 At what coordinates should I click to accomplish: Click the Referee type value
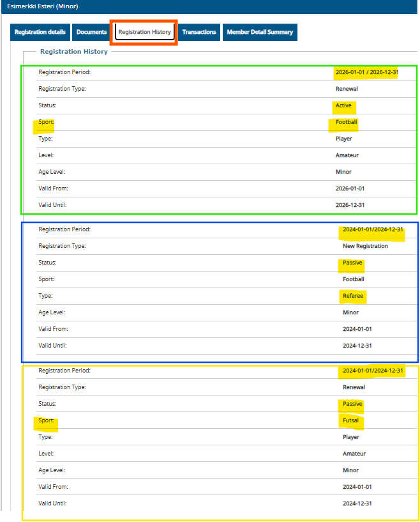click(x=353, y=296)
